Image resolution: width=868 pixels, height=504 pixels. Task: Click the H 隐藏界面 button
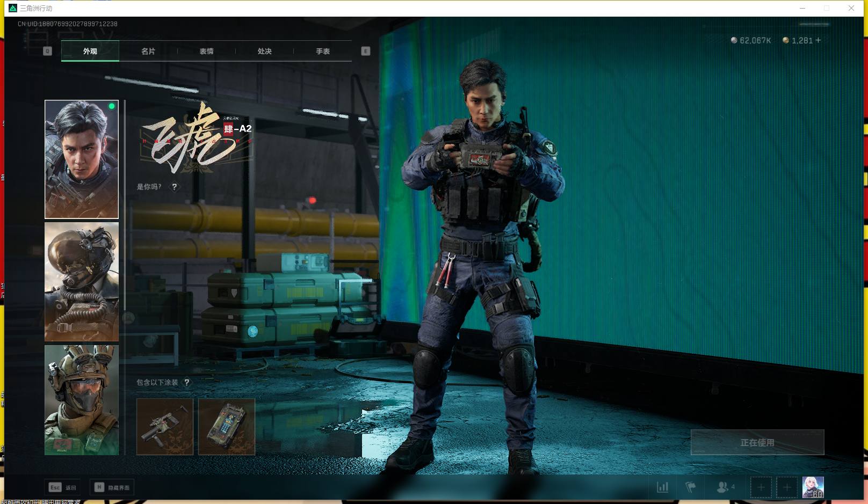click(112, 487)
